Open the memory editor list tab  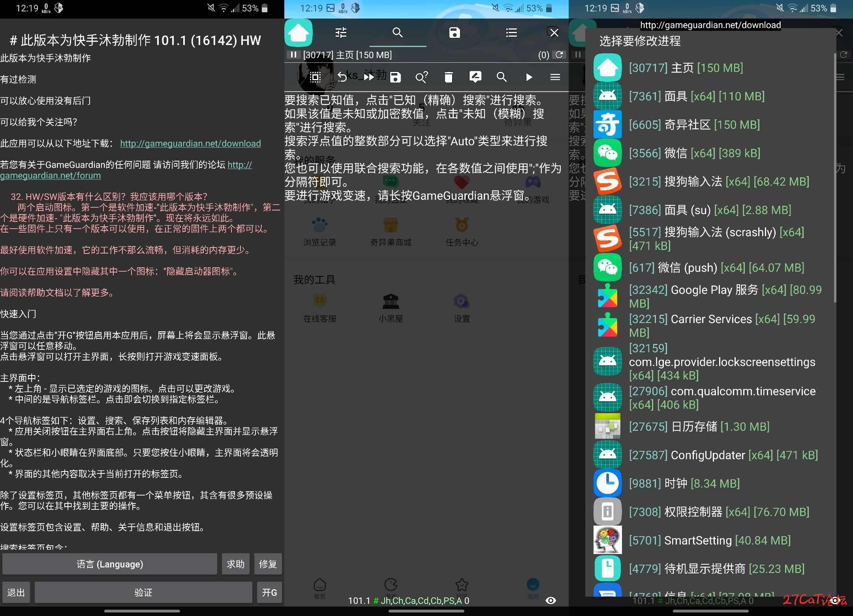pyautogui.click(x=511, y=32)
